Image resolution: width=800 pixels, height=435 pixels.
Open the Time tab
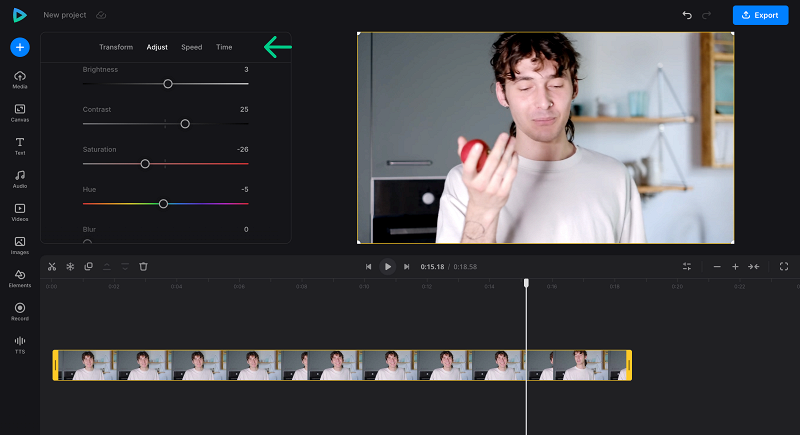pos(224,47)
